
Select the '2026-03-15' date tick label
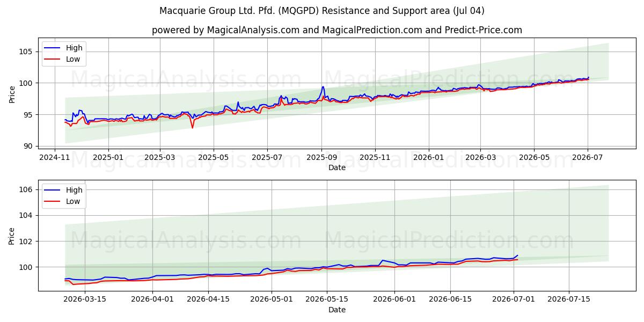click(85, 299)
